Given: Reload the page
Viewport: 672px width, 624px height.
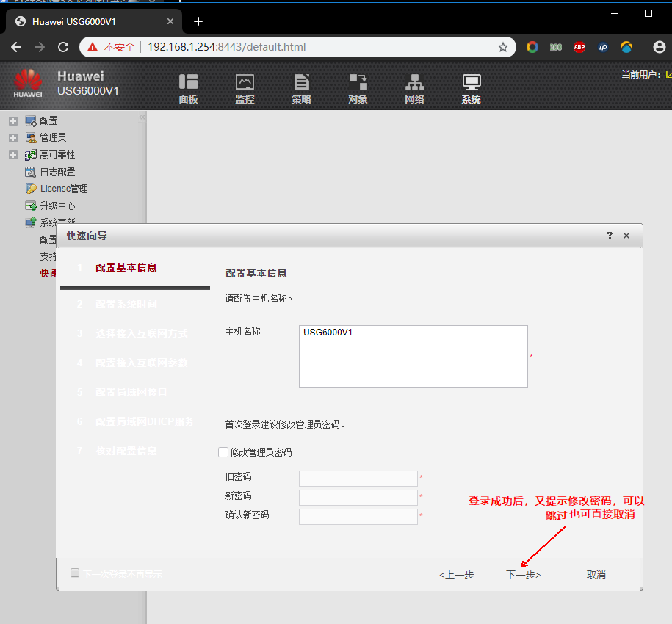Looking at the screenshot, I should pyautogui.click(x=63, y=47).
